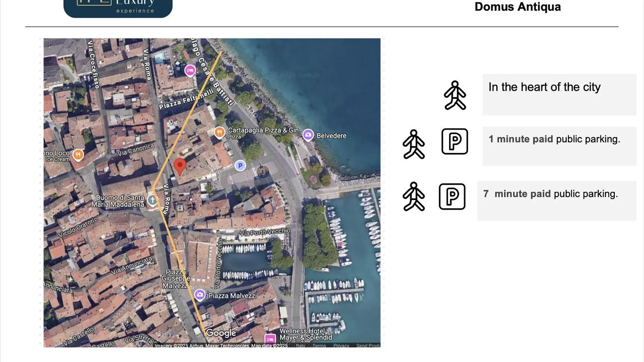This screenshot has height=362, width=644.
Task: Click the Piazza Feltrinelli street label
Action: pyautogui.click(x=186, y=99)
